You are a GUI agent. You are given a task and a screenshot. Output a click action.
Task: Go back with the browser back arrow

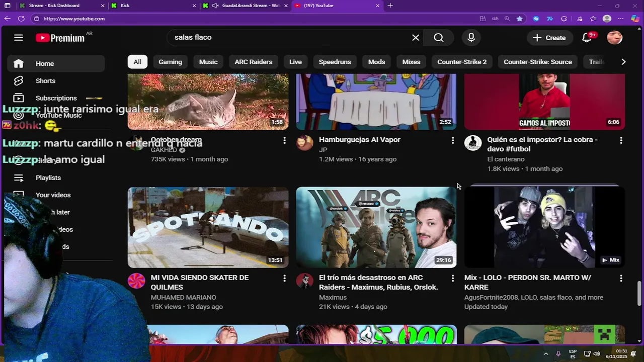[7, 19]
